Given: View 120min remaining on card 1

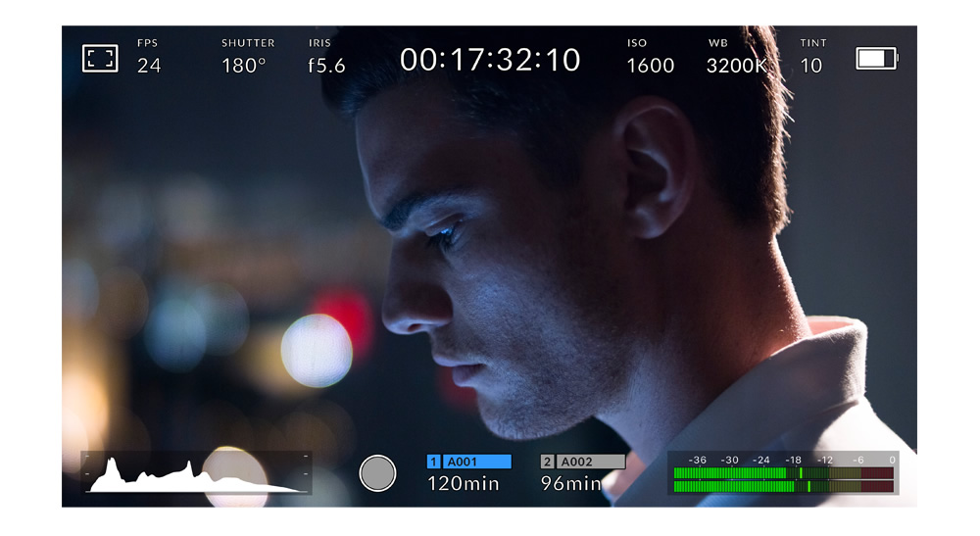Looking at the screenshot, I should click(x=464, y=483).
